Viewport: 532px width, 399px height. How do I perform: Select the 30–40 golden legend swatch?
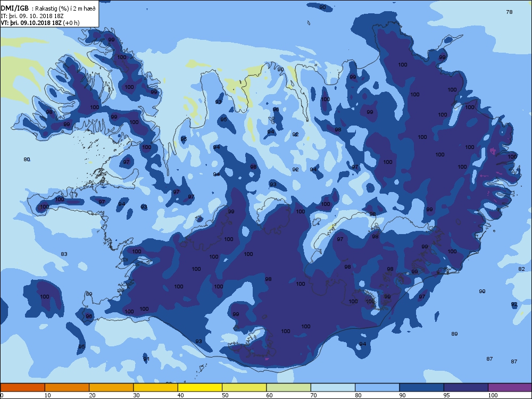click(156, 387)
